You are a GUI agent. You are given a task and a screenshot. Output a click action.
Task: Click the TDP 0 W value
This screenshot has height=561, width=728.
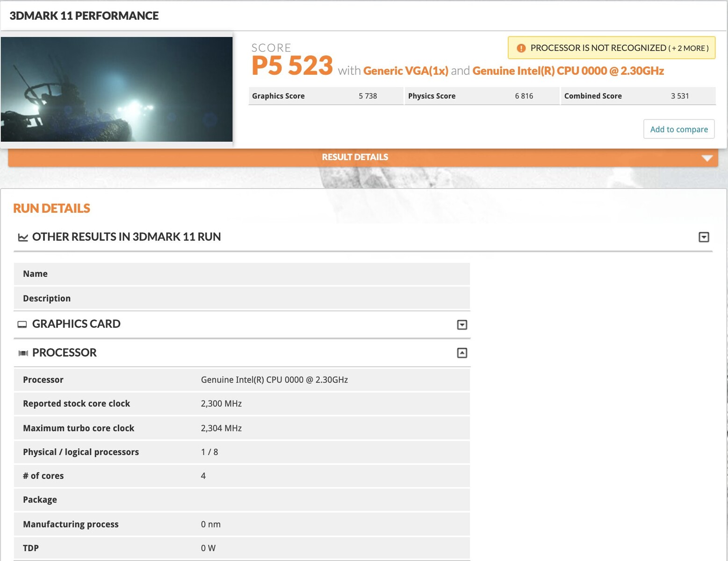pyautogui.click(x=209, y=548)
